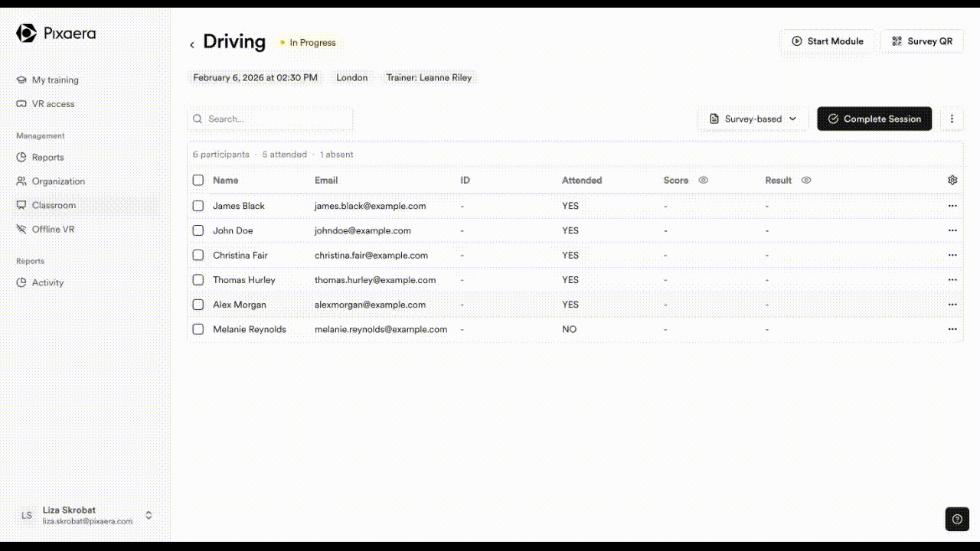Image resolution: width=980 pixels, height=551 pixels.
Task: Select all participants checkbox in header
Action: tap(198, 181)
